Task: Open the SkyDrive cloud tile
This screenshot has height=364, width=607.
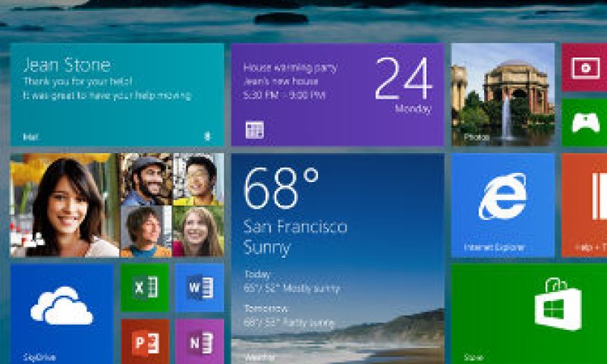Action: (62, 314)
